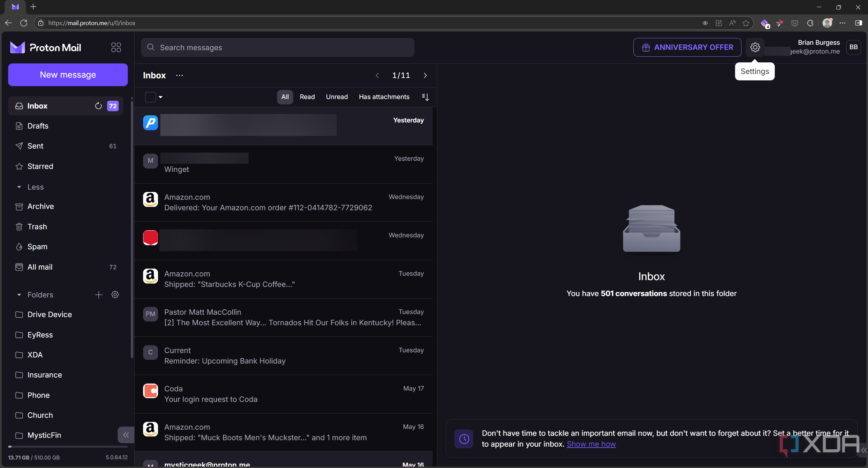868x468 pixels.
Task: Open the Drafts folder
Action: click(66, 126)
